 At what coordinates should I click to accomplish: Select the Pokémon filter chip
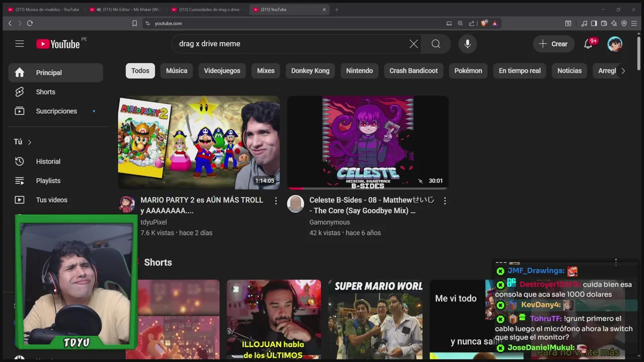468,71
